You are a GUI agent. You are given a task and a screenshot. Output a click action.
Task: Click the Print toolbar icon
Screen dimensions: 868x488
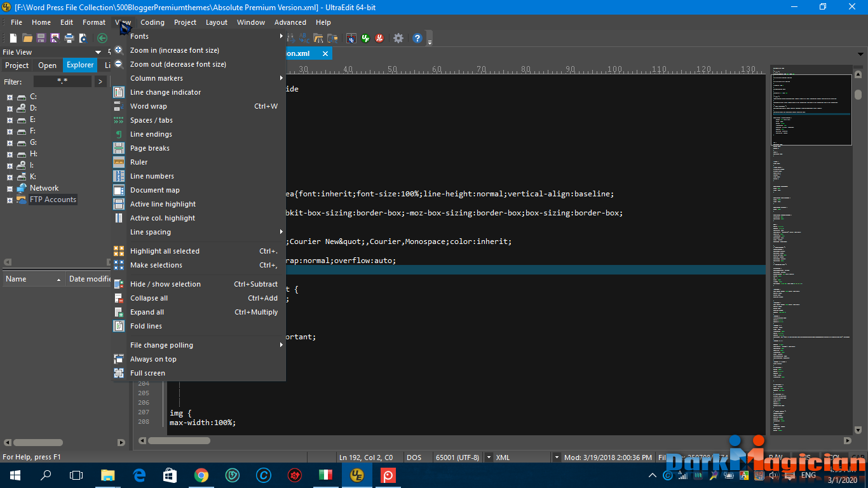tap(69, 38)
